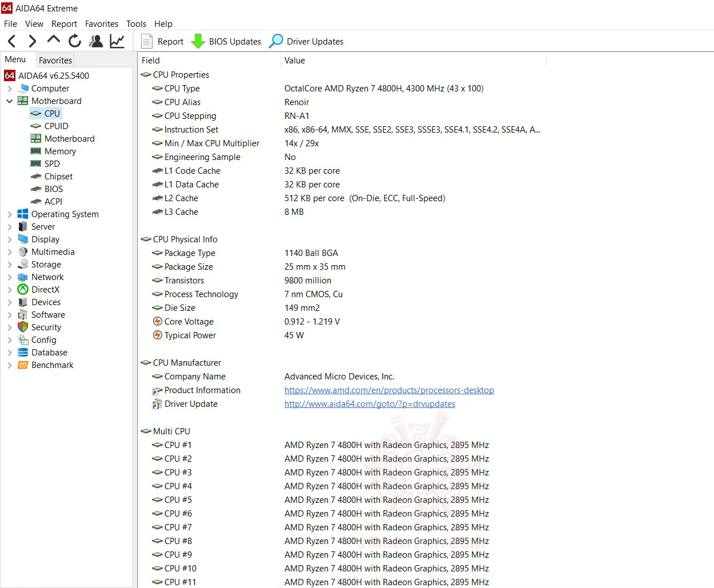Go forward with the right arrow button

click(x=32, y=41)
